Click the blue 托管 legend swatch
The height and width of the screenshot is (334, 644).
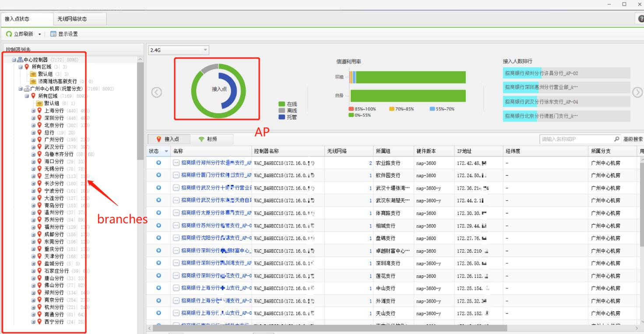coord(282,117)
